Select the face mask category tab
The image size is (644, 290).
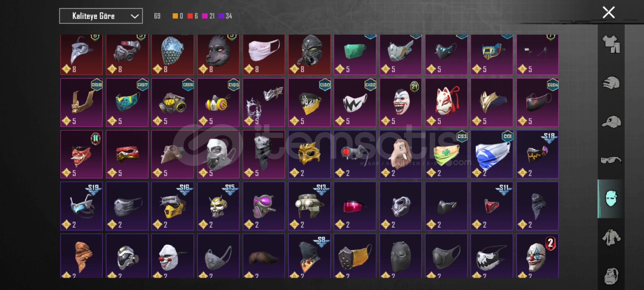611,199
